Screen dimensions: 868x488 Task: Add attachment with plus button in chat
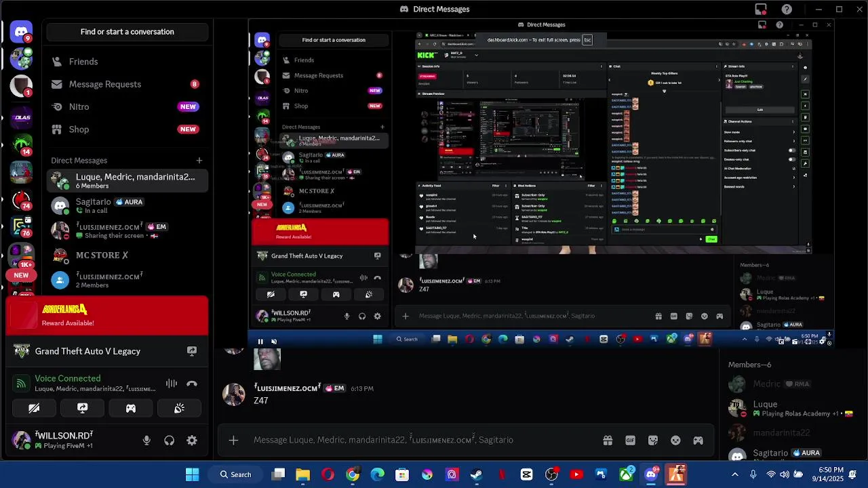(x=233, y=440)
